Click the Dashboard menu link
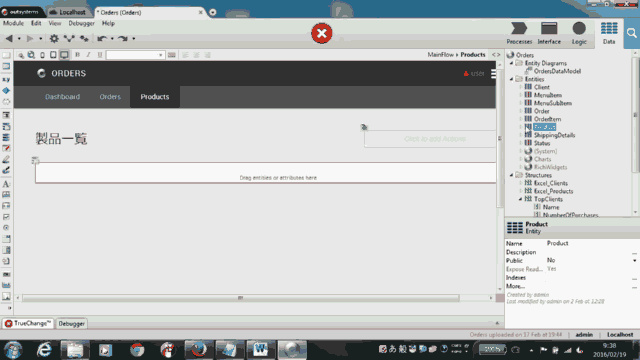 click(62, 97)
